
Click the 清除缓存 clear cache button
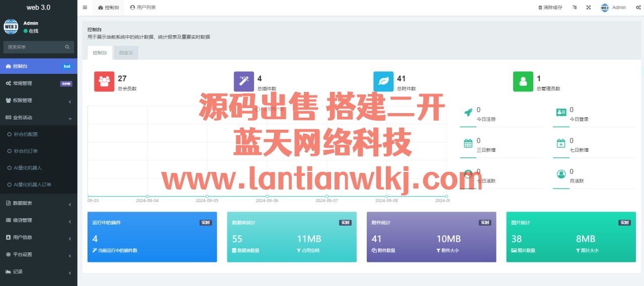[x=550, y=8]
